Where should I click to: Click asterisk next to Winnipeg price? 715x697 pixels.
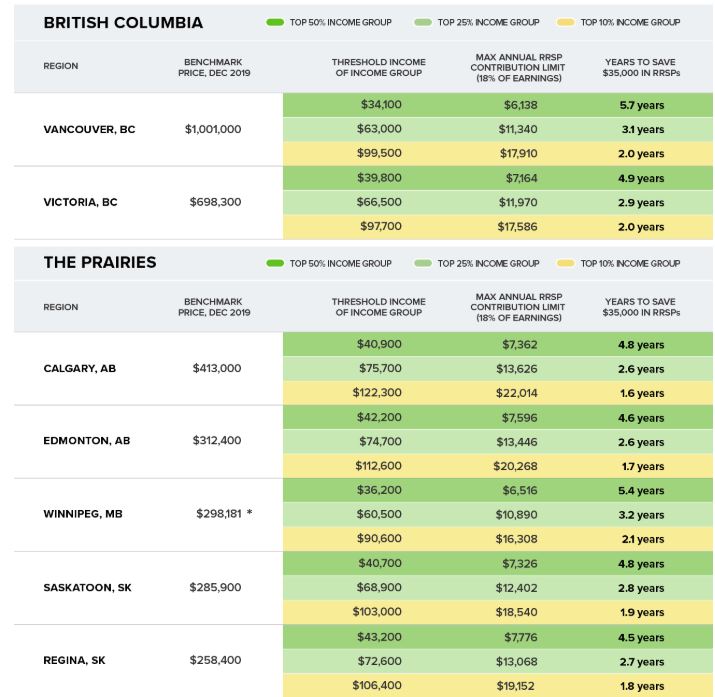click(249, 512)
